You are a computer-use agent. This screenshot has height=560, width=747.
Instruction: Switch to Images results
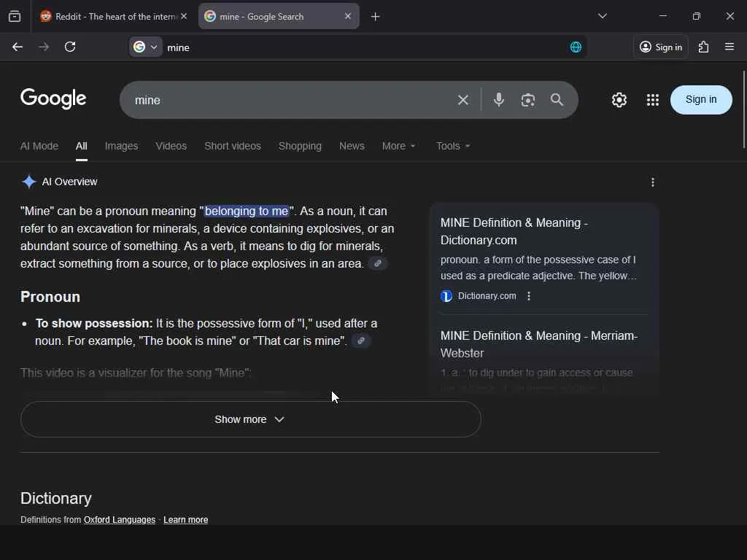122,146
